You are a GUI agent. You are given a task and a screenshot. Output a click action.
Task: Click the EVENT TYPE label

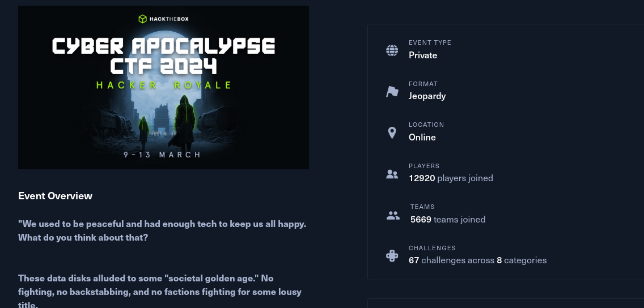coord(430,42)
